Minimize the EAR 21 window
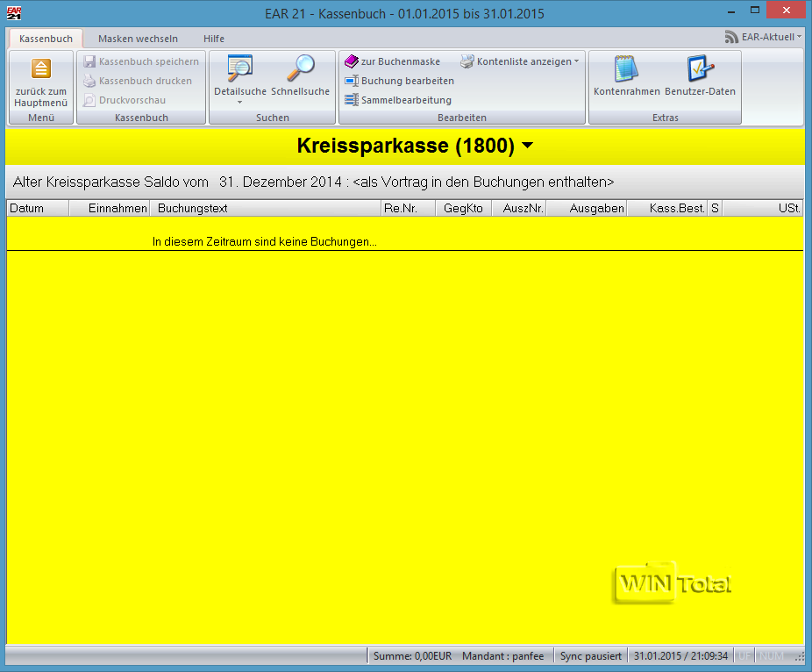The width and height of the screenshot is (812, 672). click(x=731, y=11)
